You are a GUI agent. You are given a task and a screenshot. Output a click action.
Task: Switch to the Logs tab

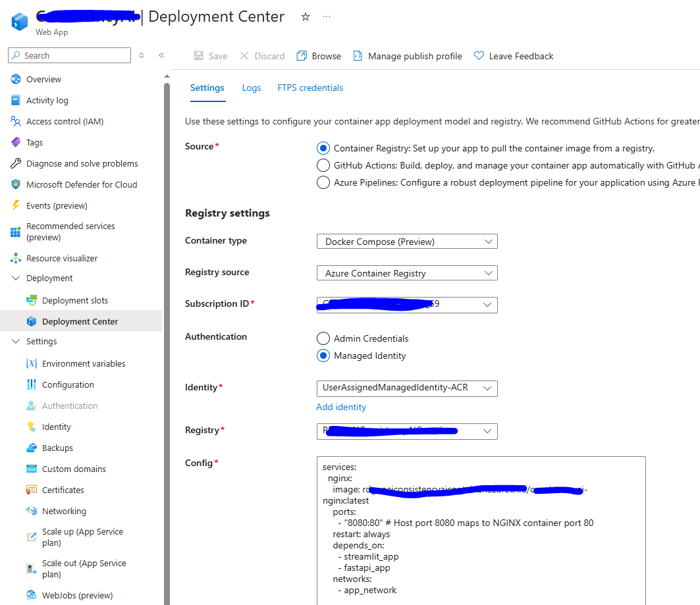pyautogui.click(x=251, y=88)
